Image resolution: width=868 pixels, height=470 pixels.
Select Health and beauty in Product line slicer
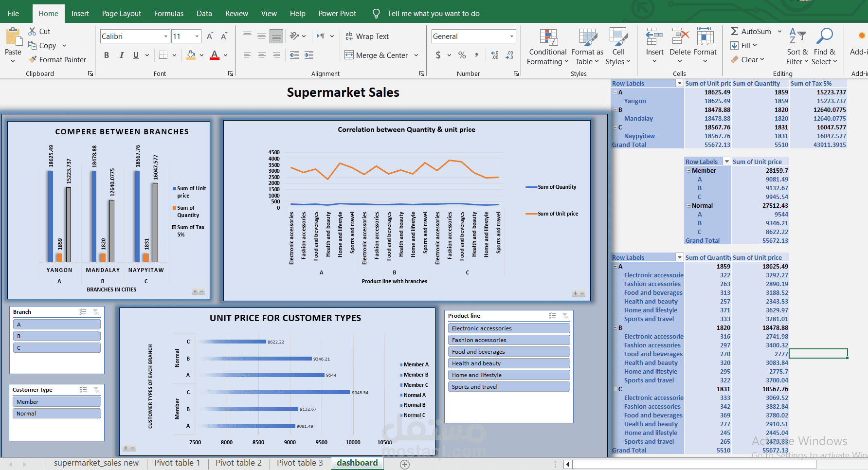point(509,363)
